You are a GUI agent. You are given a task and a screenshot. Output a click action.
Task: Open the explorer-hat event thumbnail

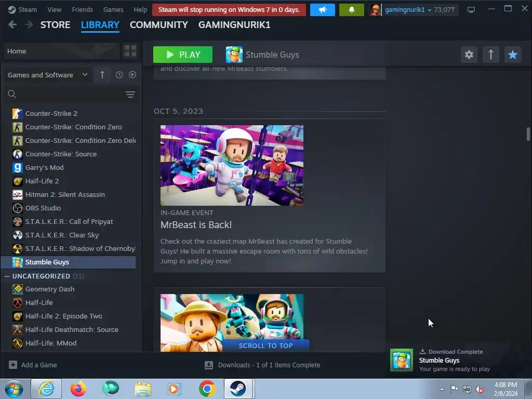click(232, 322)
